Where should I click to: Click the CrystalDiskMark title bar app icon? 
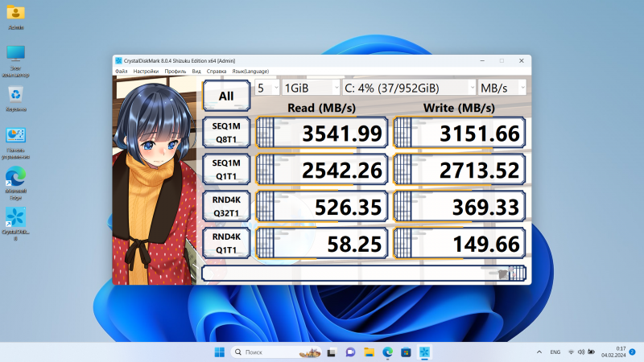118,61
